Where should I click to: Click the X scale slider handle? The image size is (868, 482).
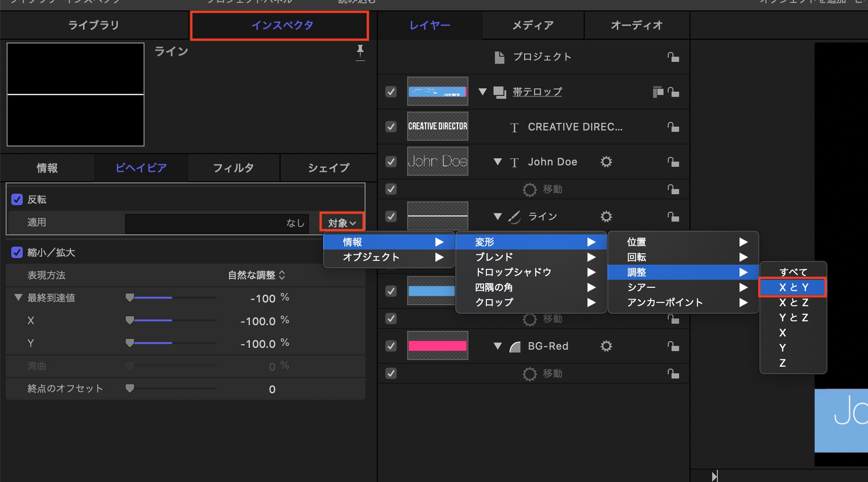click(x=130, y=320)
